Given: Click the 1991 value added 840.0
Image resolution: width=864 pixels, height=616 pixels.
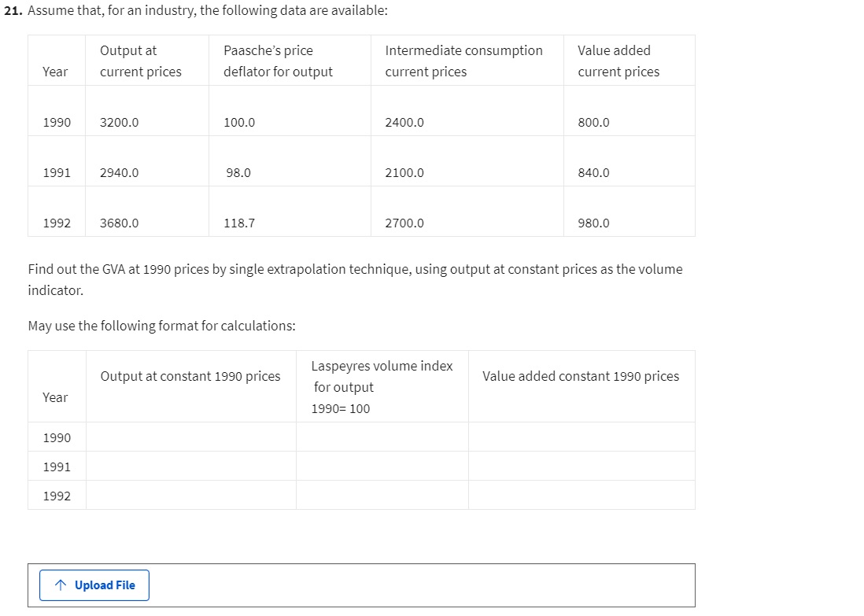Looking at the screenshot, I should coord(593,173).
